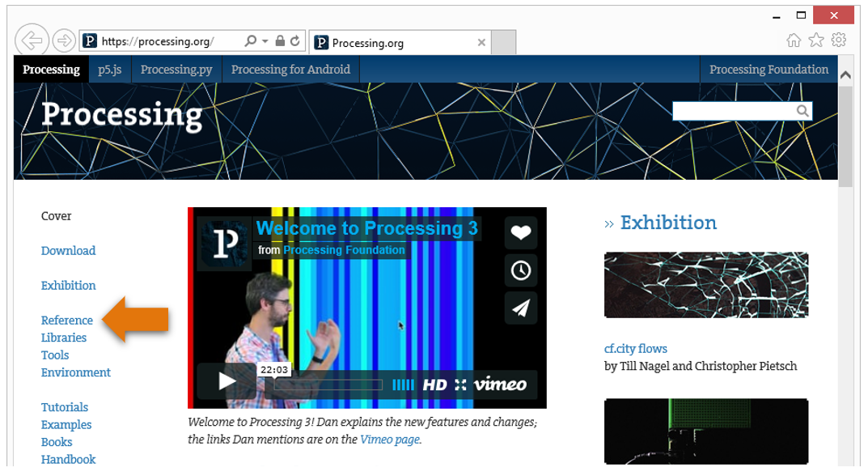The height and width of the screenshot is (476, 868).
Task: Refresh the page with reload icon
Action: point(295,40)
